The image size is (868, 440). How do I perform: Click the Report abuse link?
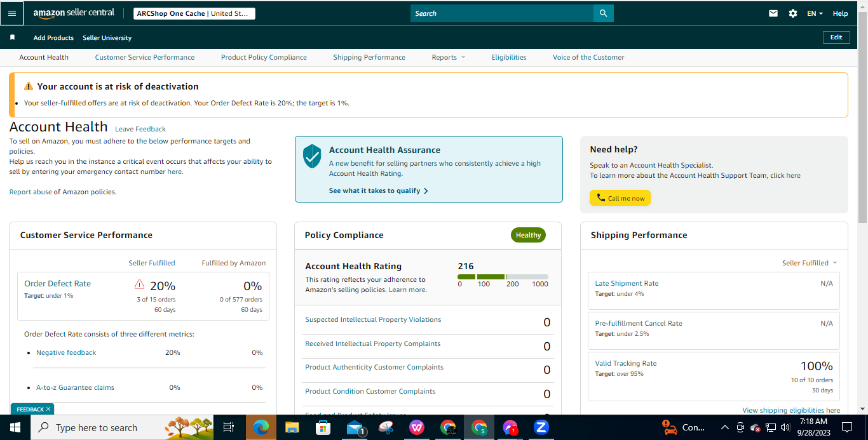(x=31, y=192)
